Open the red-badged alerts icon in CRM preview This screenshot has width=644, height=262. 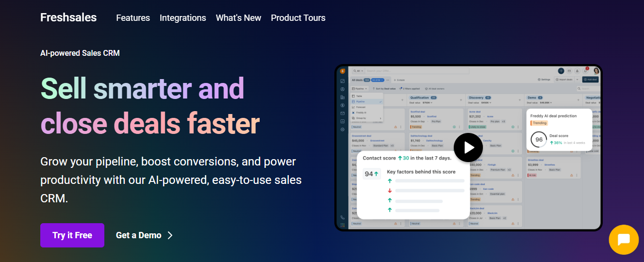585,71
